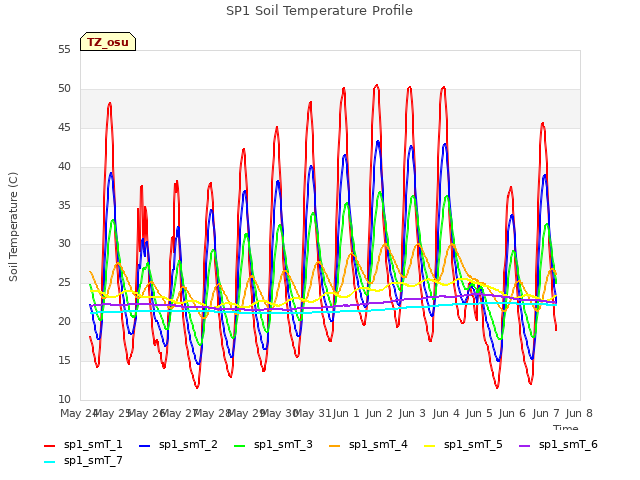640x480 pixels.
Task: Click purple swatch beside sp1_smT_6
Action: point(524,446)
